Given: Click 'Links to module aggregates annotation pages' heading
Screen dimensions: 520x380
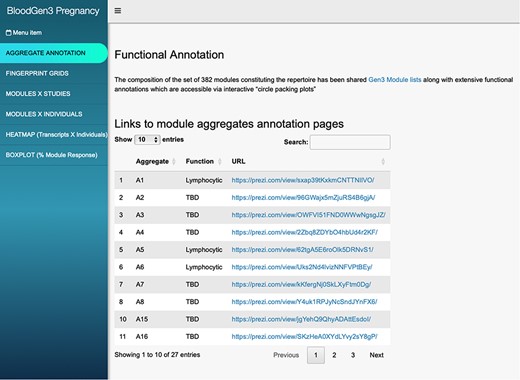Looking at the screenshot, I should 229,124.
